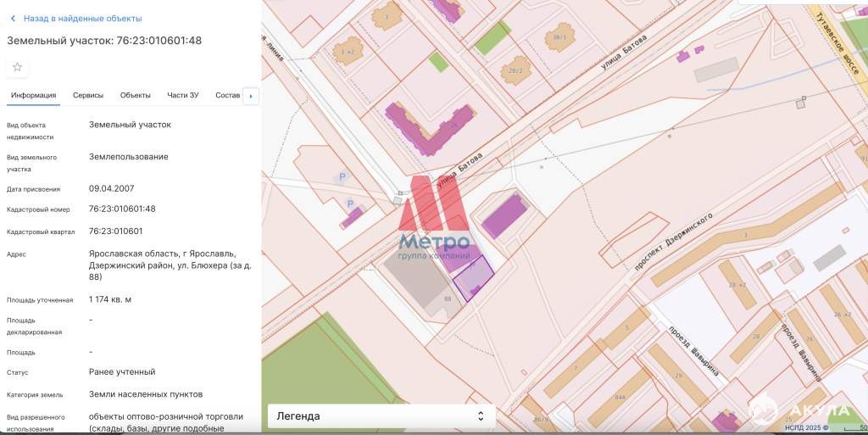Open the Сервисы tab
The image size is (868, 435).
[x=88, y=95]
